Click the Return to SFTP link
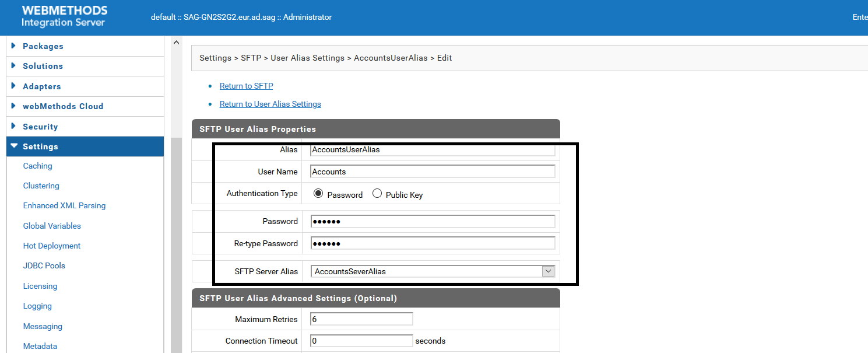Screen dimensions: 868x353 click(246, 86)
